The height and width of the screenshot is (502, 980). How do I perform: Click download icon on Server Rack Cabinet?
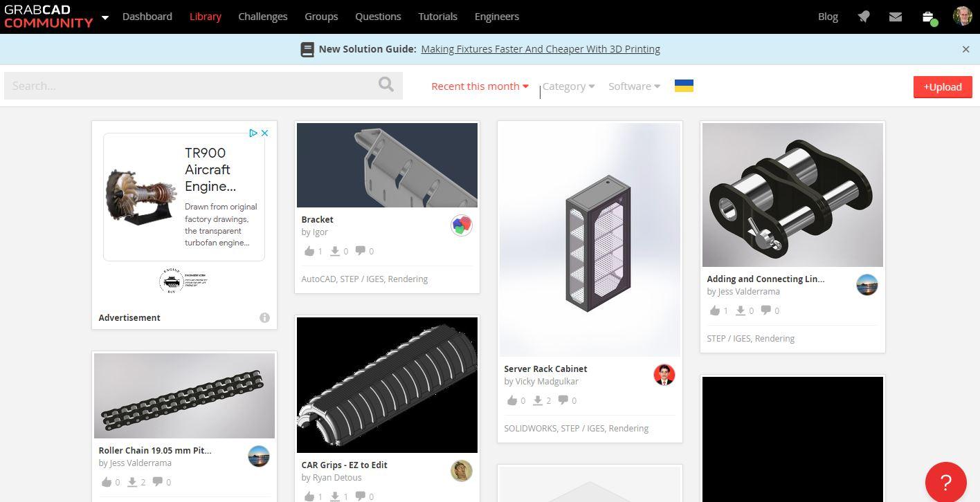tap(538, 400)
